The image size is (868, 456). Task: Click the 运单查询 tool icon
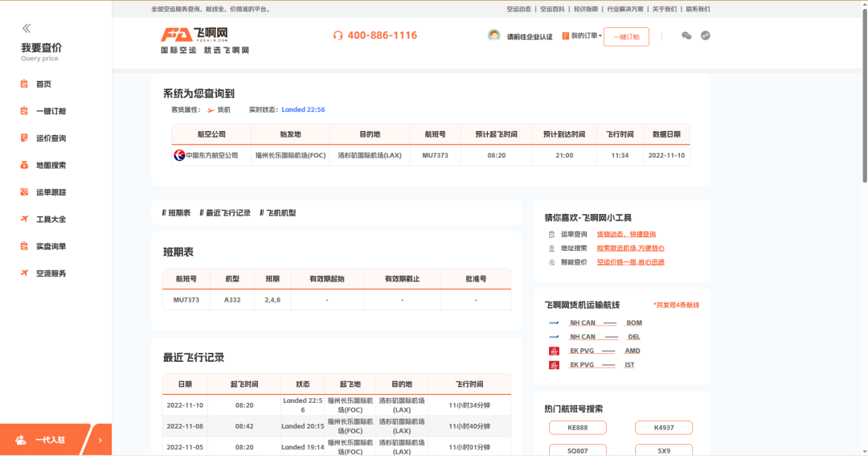click(x=551, y=234)
